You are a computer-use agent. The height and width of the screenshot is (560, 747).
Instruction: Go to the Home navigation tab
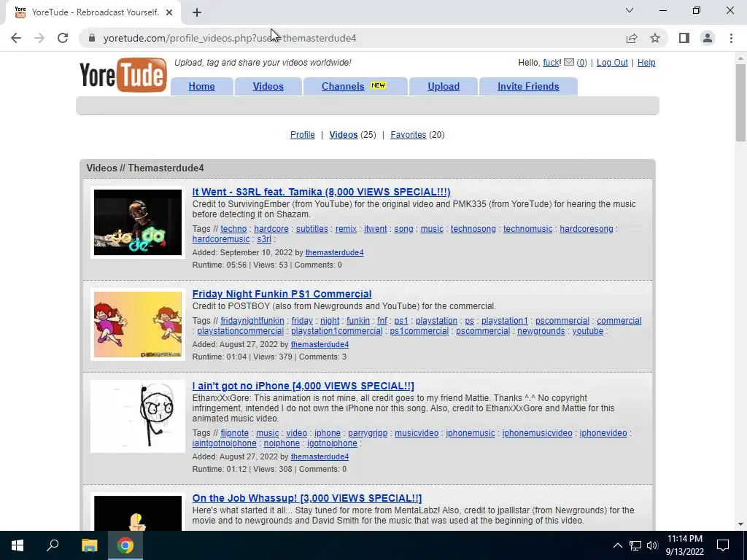(x=201, y=86)
